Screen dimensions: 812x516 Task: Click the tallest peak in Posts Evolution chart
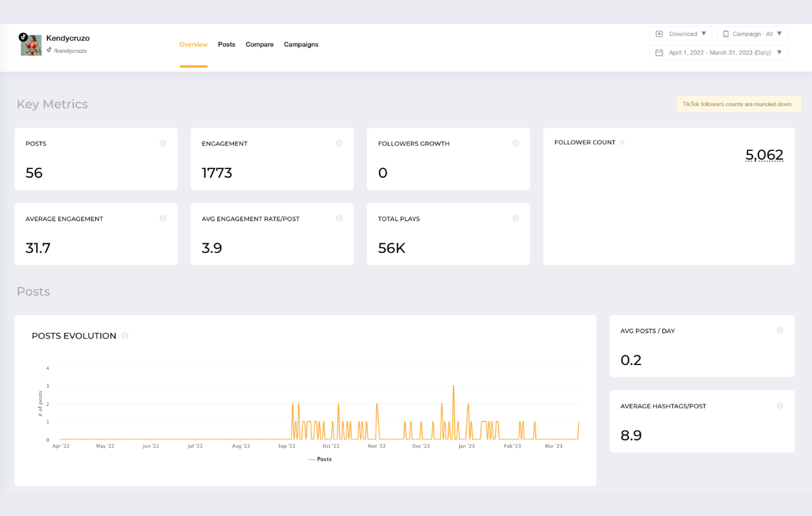click(454, 386)
